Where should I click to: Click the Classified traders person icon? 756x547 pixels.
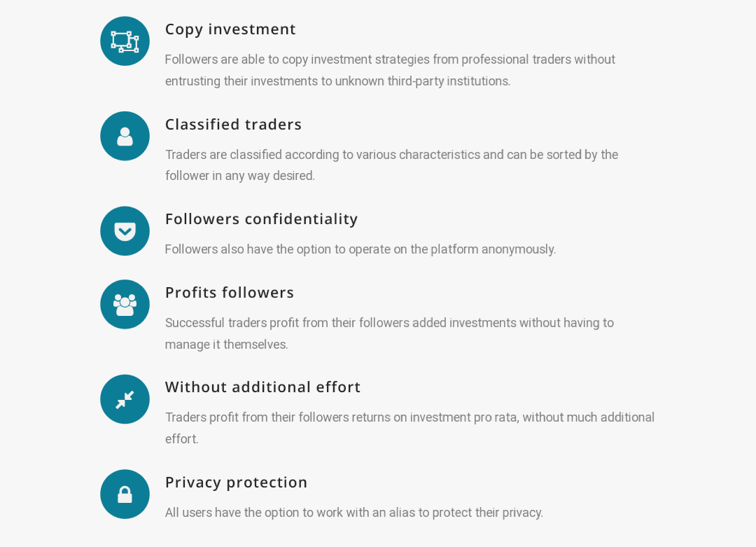125,136
